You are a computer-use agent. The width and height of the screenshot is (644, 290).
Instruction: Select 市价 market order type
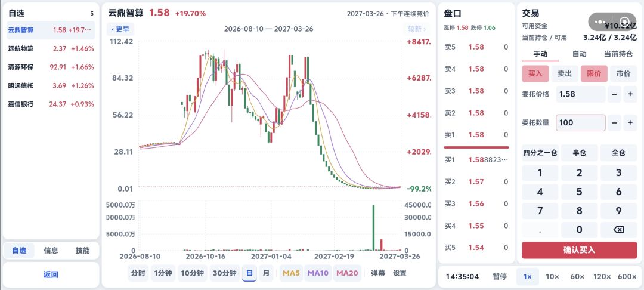tap(623, 73)
